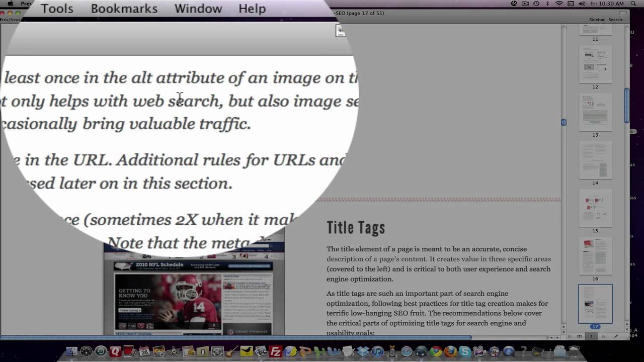Click the screen recording camera menu bar icon
The height and width of the screenshot is (362, 644).
pyautogui.click(x=525, y=4)
